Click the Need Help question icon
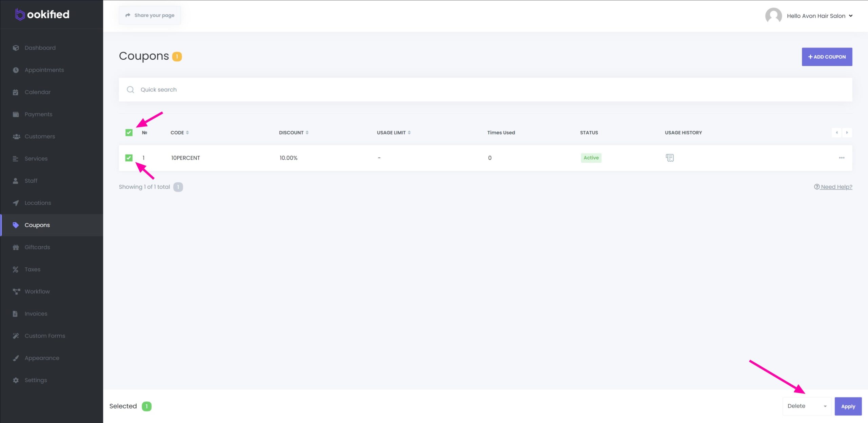This screenshot has height=423, width=868. point(816,187)
